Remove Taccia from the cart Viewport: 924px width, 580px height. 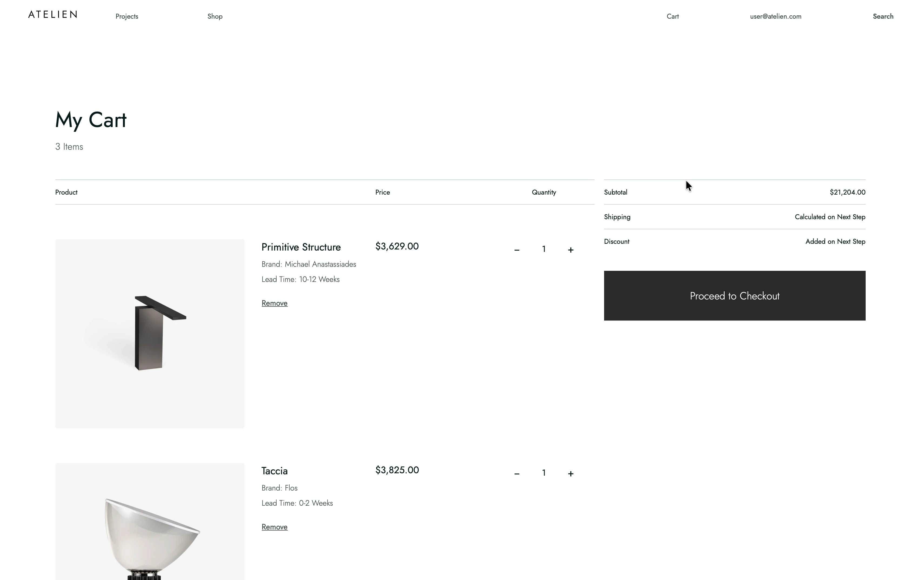pyautogui.click(x=274, y=527)
